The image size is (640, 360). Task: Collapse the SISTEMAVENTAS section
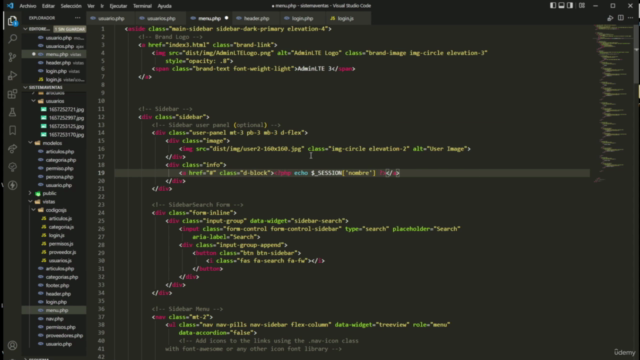[x=25, y=87]
